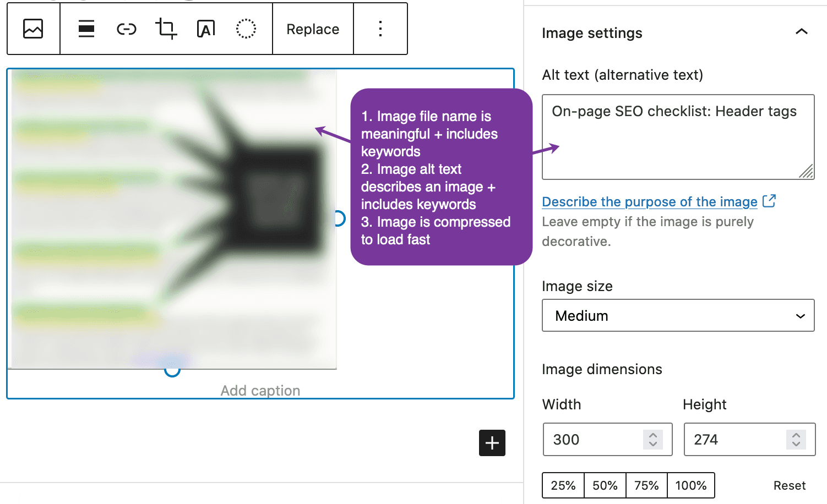Insert a link using the link icon
Screen dimensions: 827x504
126,29
